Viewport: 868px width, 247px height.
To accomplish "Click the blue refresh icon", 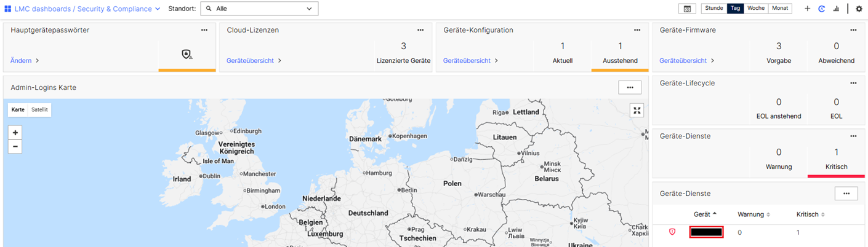I will tap(821, 9).
